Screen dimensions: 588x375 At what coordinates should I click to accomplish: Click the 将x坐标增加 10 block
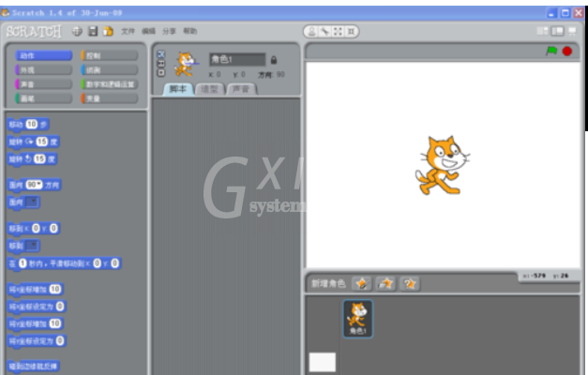(x=36, y=289)
